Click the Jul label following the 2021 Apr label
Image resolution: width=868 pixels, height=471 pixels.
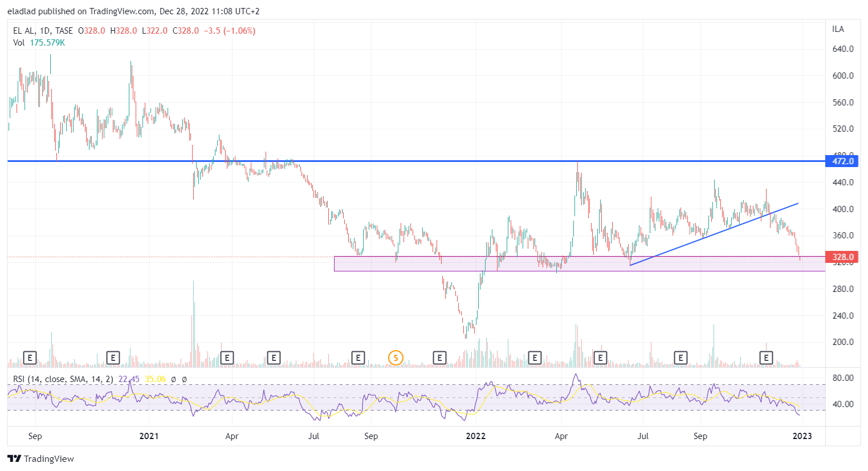(x=313, y=436)
